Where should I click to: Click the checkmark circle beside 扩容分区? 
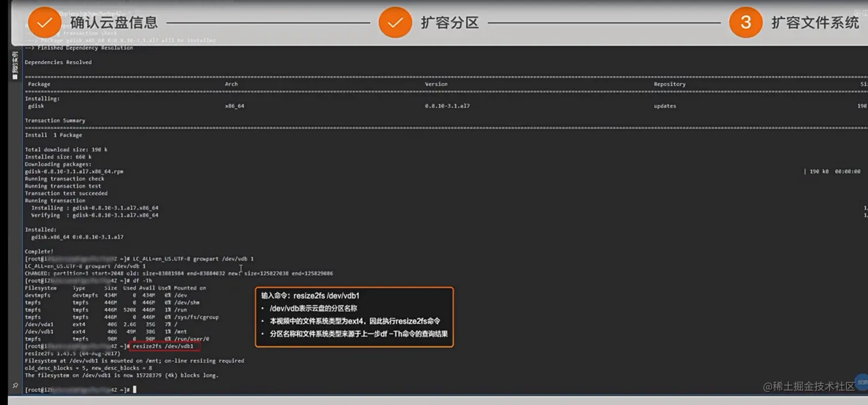(x=395, y=22)
